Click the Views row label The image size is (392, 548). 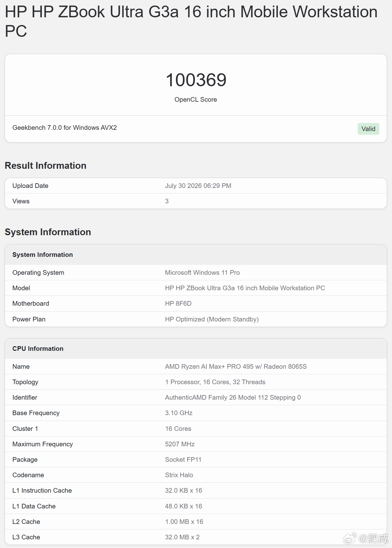(21, 201)
